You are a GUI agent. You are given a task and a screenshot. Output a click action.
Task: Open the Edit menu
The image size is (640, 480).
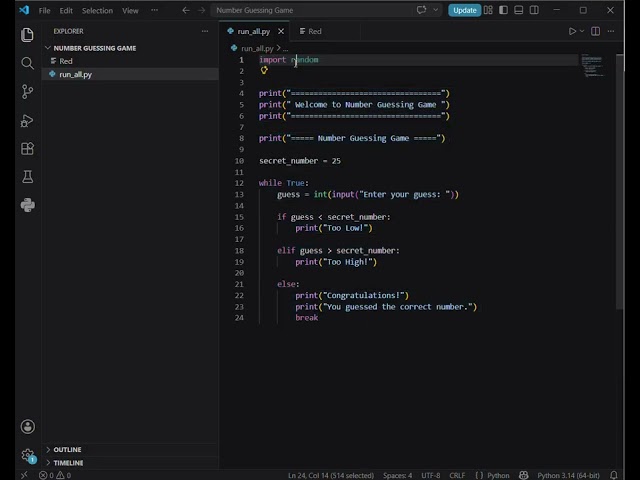[66, 11]
